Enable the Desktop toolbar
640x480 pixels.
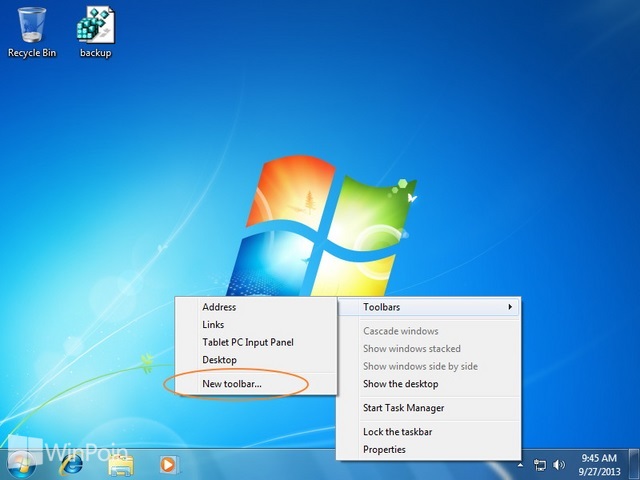(x=256, y=360)
